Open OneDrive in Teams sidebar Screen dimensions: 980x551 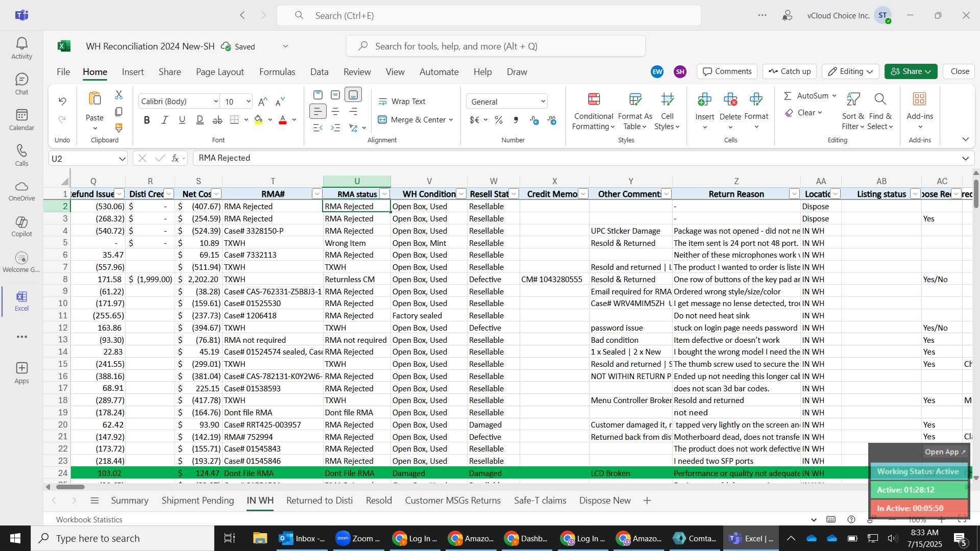tap(21, 191)
